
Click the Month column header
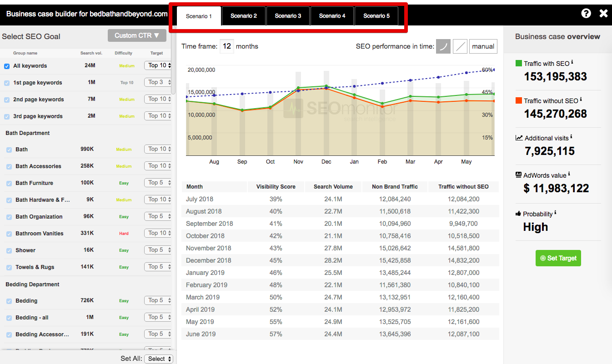click(x=214, y=187)
